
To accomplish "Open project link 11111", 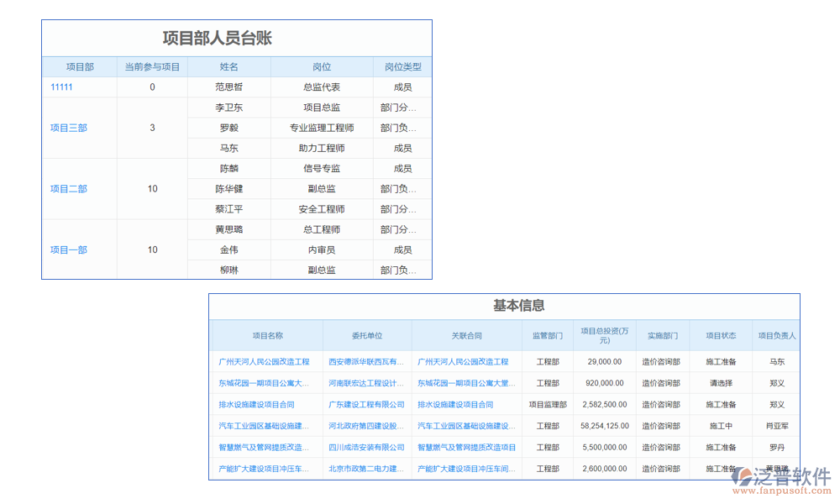I will coord(62,87).
